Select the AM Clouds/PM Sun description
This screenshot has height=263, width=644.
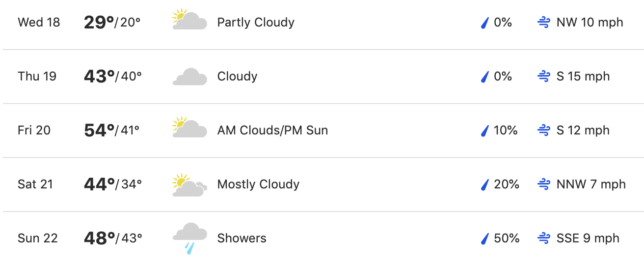coord(272,131)
